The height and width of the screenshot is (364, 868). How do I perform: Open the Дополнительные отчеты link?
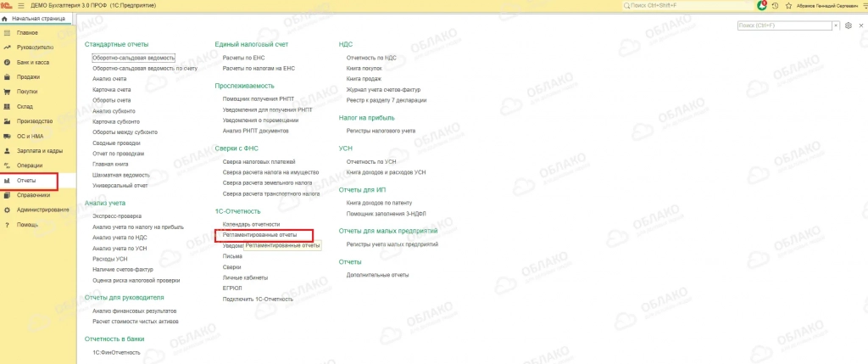(377, 275)
